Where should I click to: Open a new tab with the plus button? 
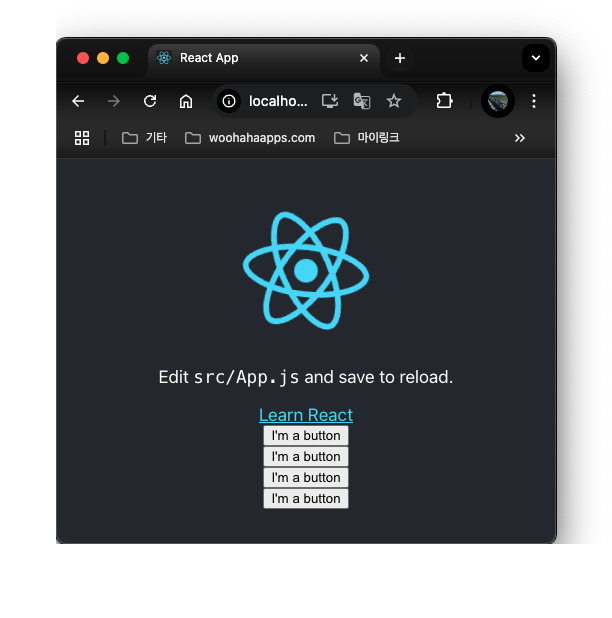400,58
